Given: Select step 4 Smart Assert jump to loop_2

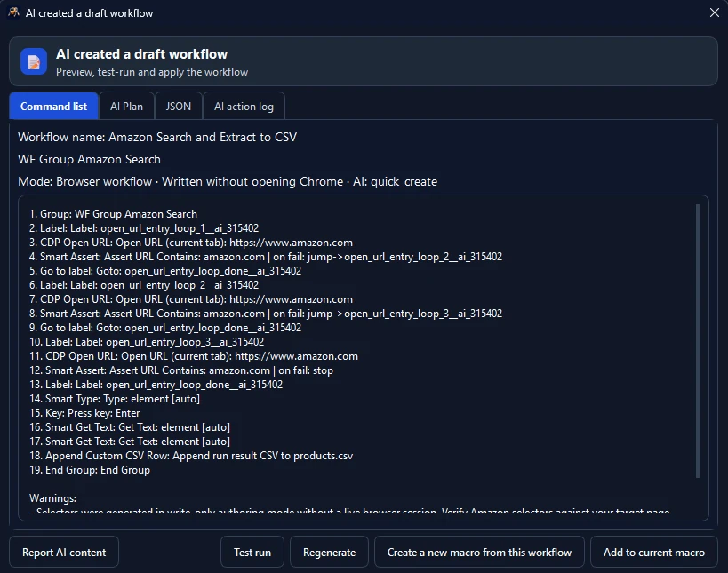Looking at the screenshot, I should (x=266, y=257).
